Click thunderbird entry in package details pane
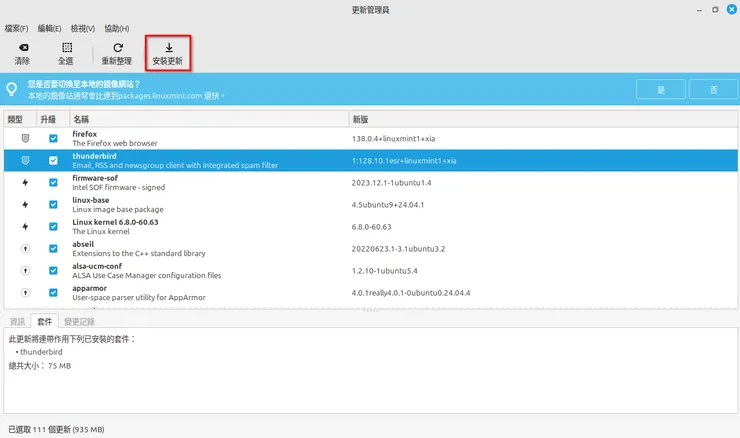 click(x=41, y=352)
